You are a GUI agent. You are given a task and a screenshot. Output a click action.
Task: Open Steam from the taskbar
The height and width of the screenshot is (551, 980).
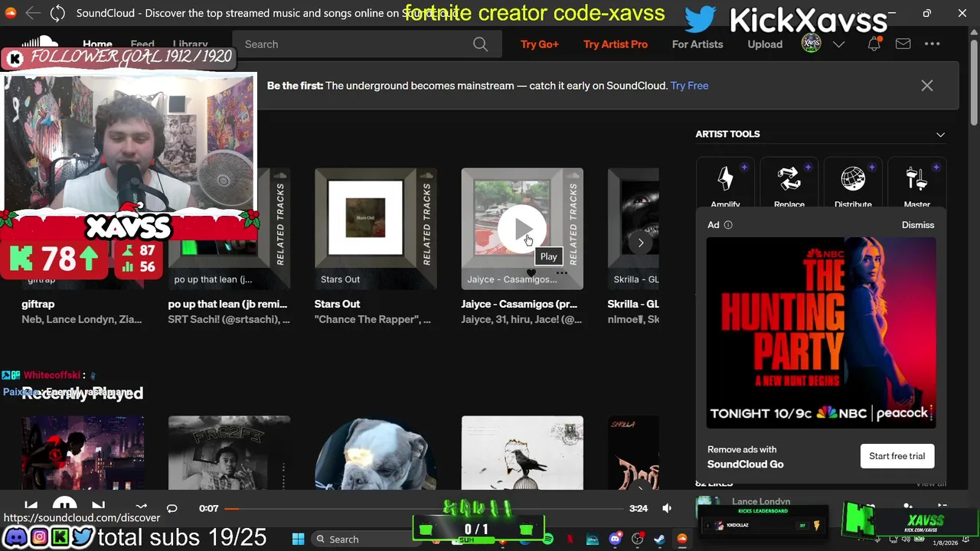(659, 539)
